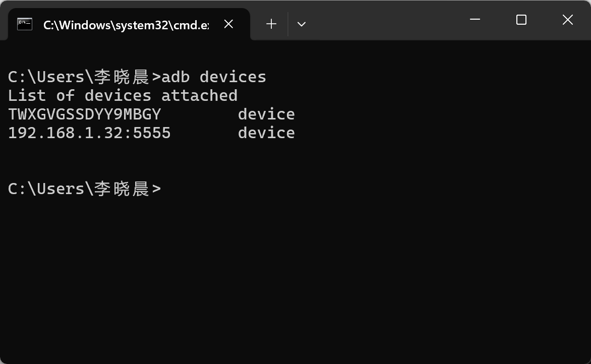Image resolution: width=591 pixels, height=364 pixels.
Task: Click the word "attached" in the output
Action: coord(199,96)
